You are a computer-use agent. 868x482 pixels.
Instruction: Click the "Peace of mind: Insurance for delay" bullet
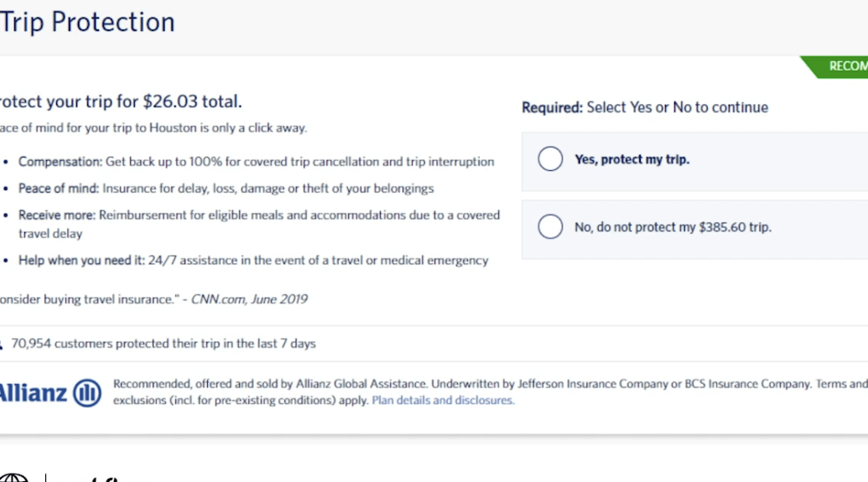point(226,189)
